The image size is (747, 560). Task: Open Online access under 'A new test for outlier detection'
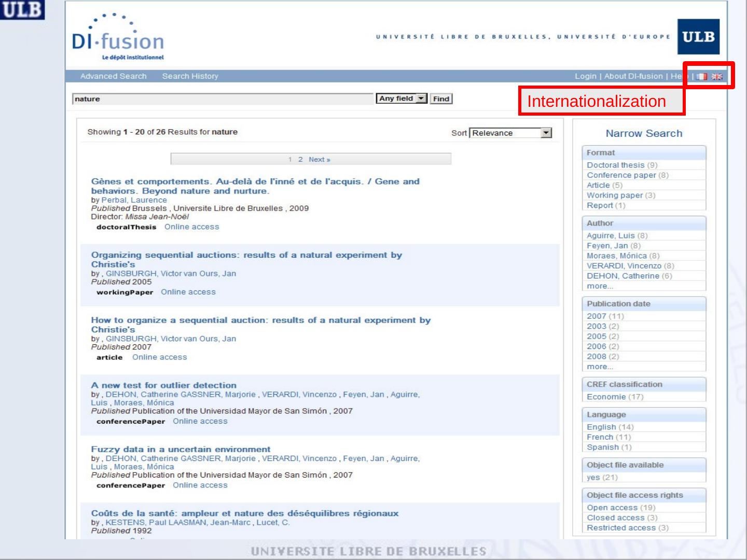point(200,422)
